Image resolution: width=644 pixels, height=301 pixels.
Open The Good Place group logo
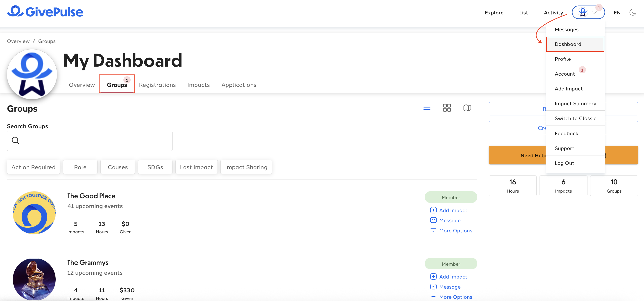34,213
